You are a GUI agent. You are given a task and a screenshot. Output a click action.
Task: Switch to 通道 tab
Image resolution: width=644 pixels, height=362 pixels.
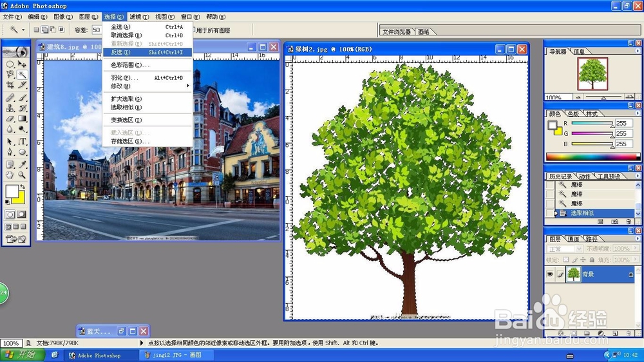click(x=573, y=239)
